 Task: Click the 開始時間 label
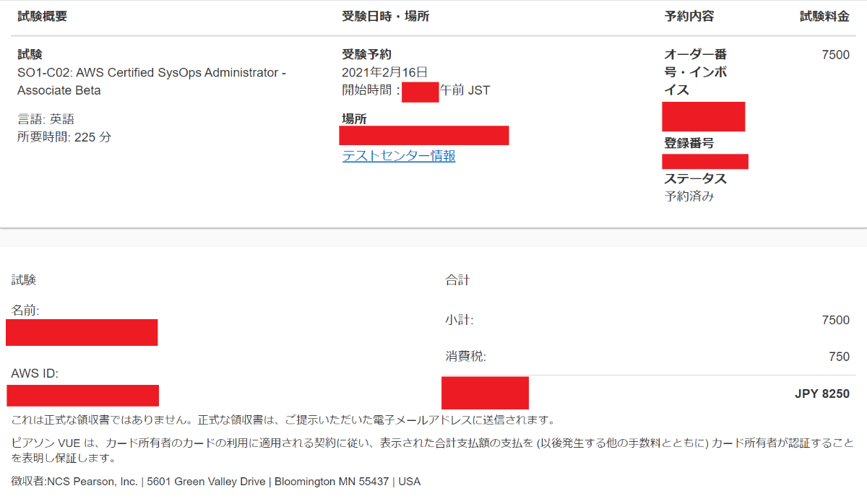[371, 90]
